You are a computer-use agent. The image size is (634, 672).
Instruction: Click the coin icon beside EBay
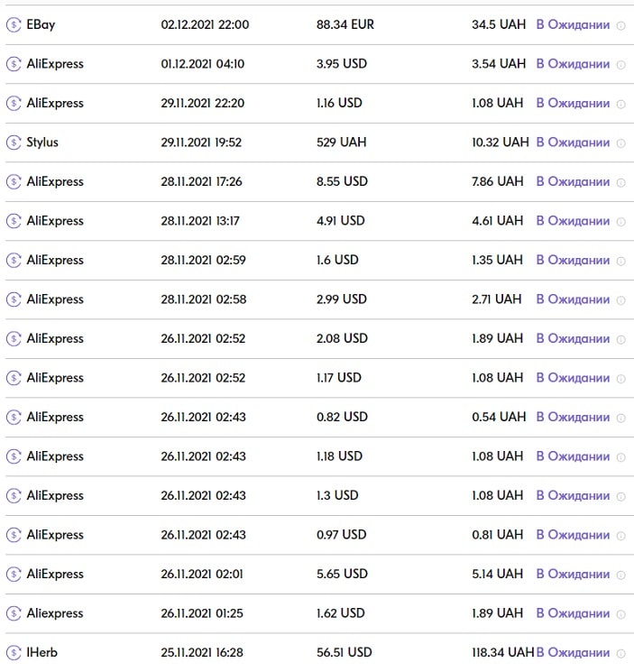point(14,25)
